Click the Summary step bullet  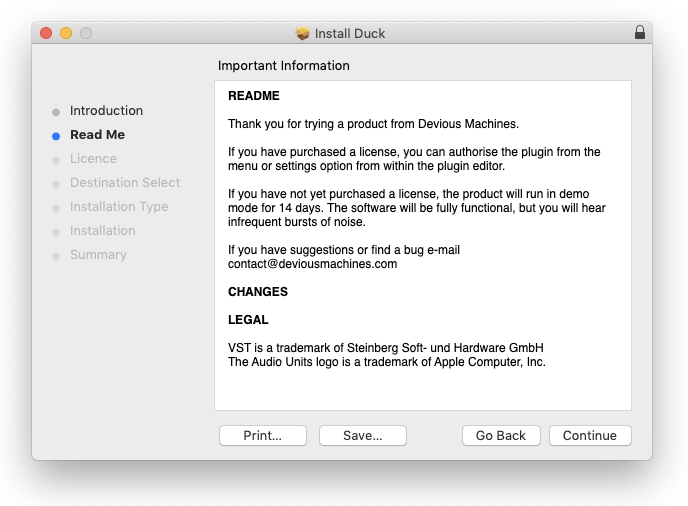(56, 255)
